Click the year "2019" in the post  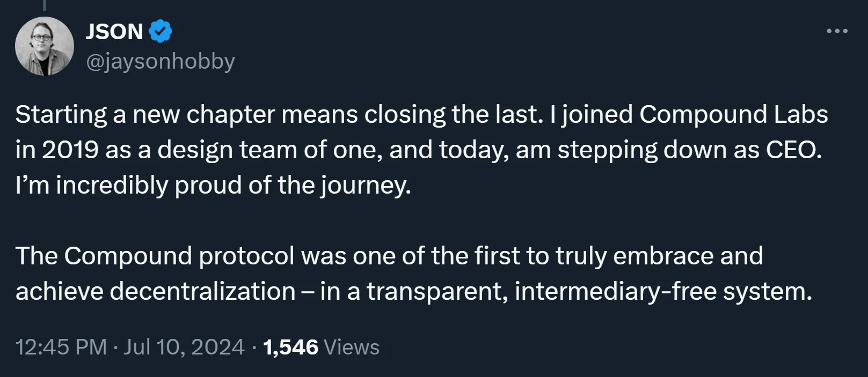point(70,150)
